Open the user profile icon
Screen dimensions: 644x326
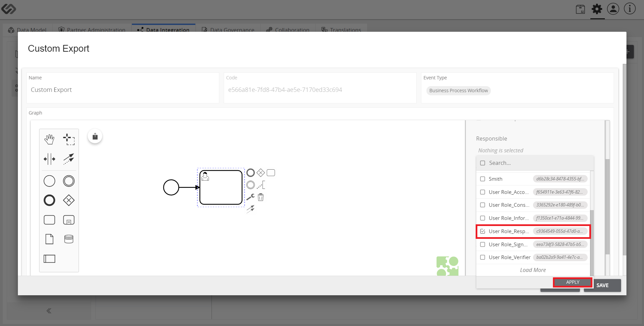(x=613, y=9)
